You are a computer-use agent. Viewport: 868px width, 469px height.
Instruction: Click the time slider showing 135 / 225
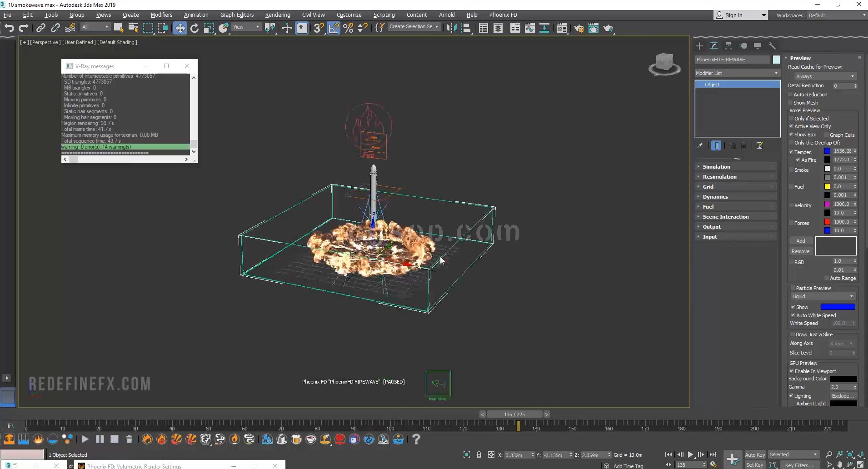[514, 414]
